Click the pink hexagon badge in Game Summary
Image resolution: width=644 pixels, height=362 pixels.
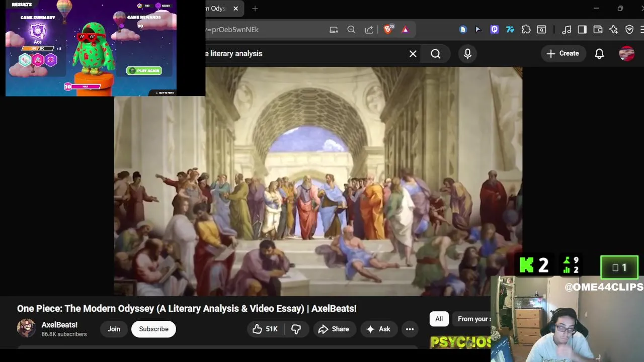point(38,60)
